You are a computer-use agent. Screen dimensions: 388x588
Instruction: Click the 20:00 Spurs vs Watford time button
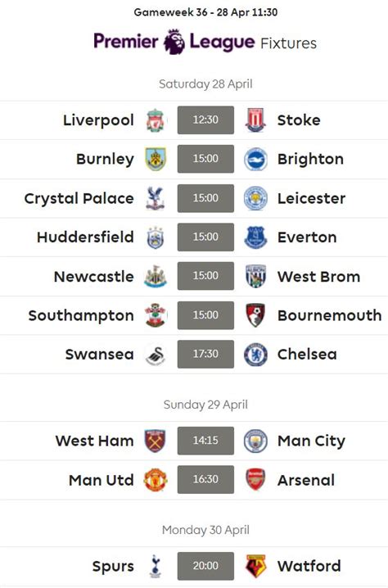pos(205,566)
